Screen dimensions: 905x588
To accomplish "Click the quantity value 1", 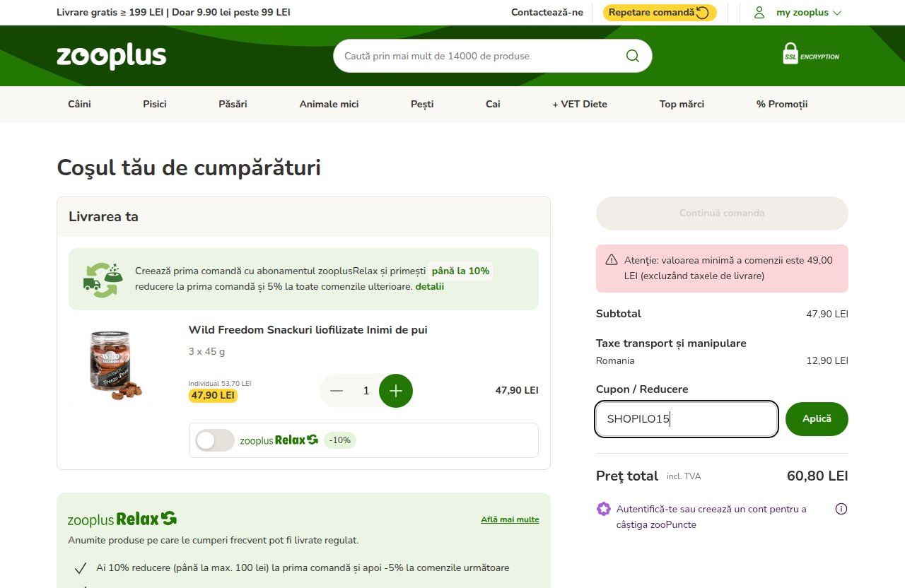I will pos(366,391).
